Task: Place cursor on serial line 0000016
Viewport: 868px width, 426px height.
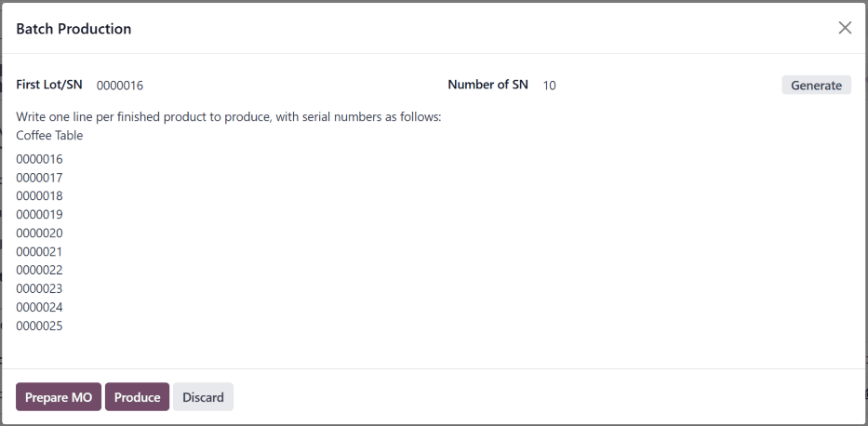Action: click(40, 159)
